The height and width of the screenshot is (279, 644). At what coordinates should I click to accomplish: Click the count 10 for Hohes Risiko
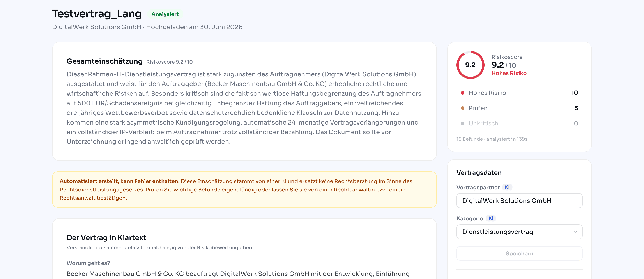click(575, 93)
